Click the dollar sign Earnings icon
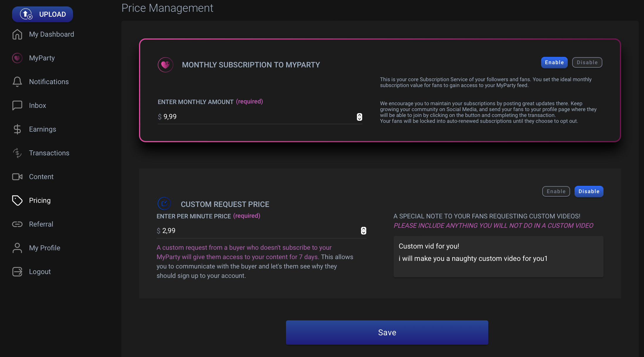644x357 pixels. [17, 129]
